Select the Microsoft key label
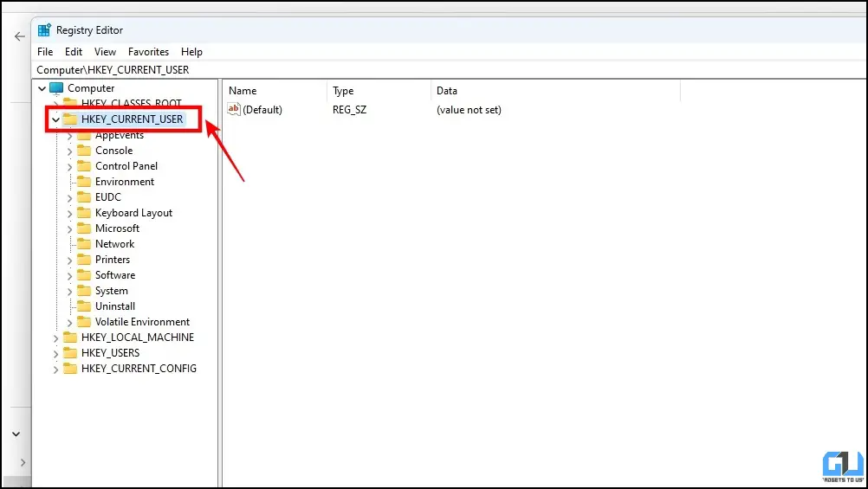868x489 pixels. pyautogui.click(x=117, y=228)
